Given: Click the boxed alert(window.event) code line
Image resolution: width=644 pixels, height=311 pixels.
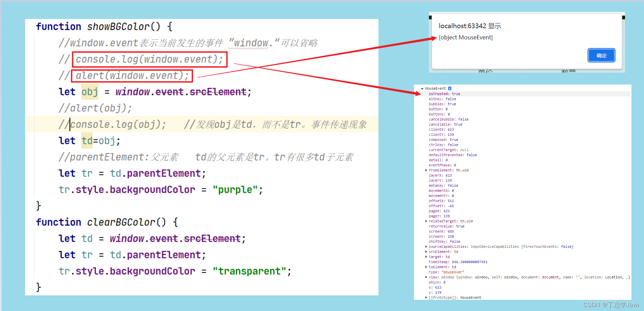Looking at the screenshot, I should [x=132, y=75].
